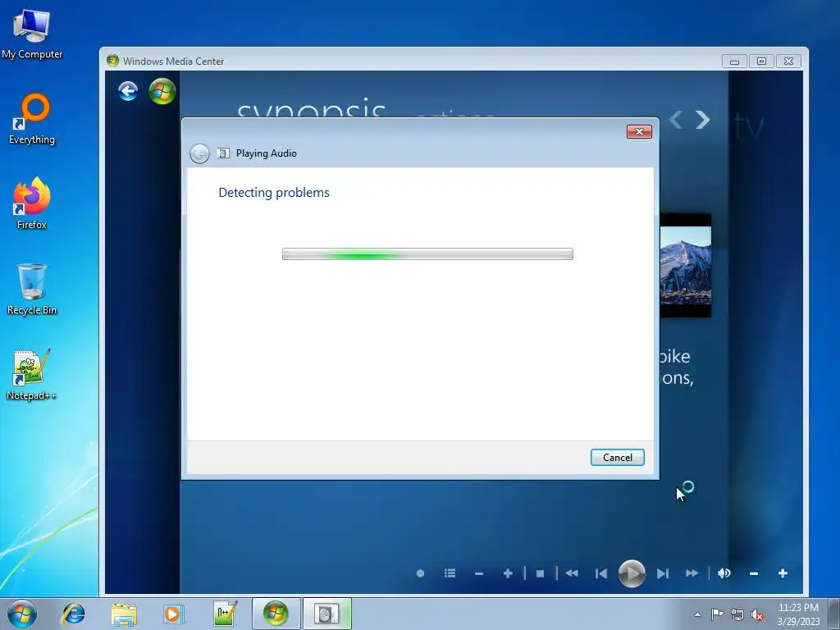Show previous item with left chevron
Screen dimensions: 840x630
pyautogui.click(x=676, y=120)
